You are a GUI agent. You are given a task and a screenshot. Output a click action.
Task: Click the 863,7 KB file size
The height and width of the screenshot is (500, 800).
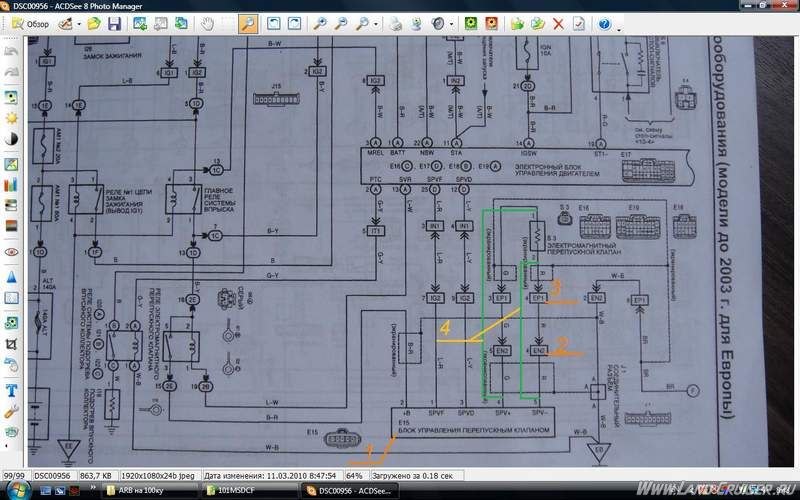(96, 476)
